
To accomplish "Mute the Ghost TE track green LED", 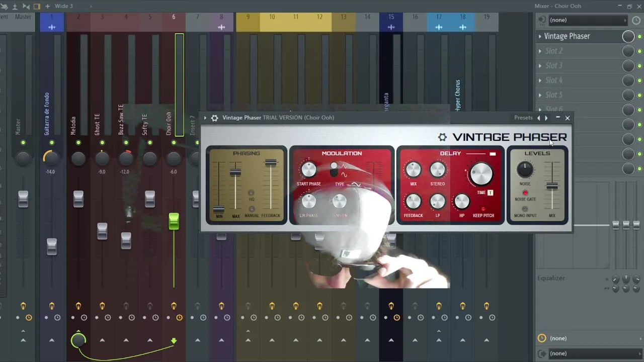I will click(102, 143).
